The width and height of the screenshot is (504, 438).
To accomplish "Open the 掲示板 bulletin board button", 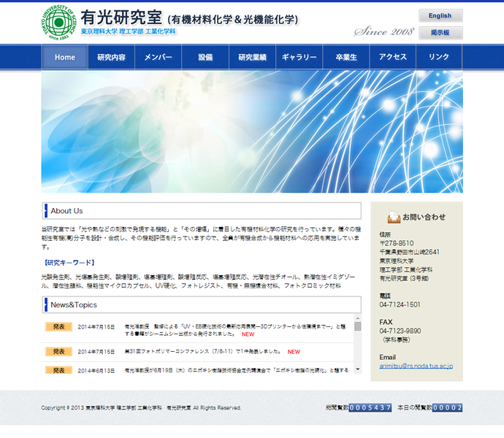I will point(440,33).
